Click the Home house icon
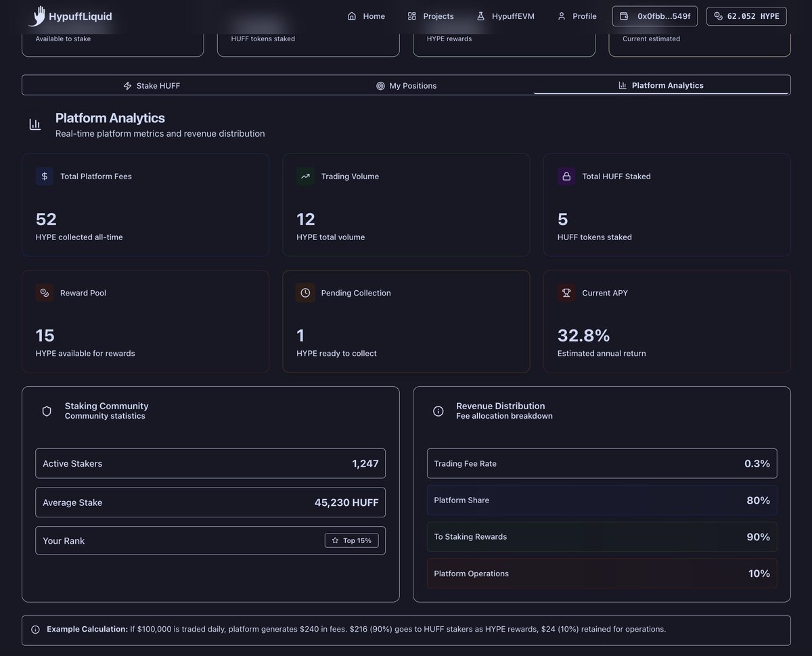This screenshot has height=656, width=812. 351,16
